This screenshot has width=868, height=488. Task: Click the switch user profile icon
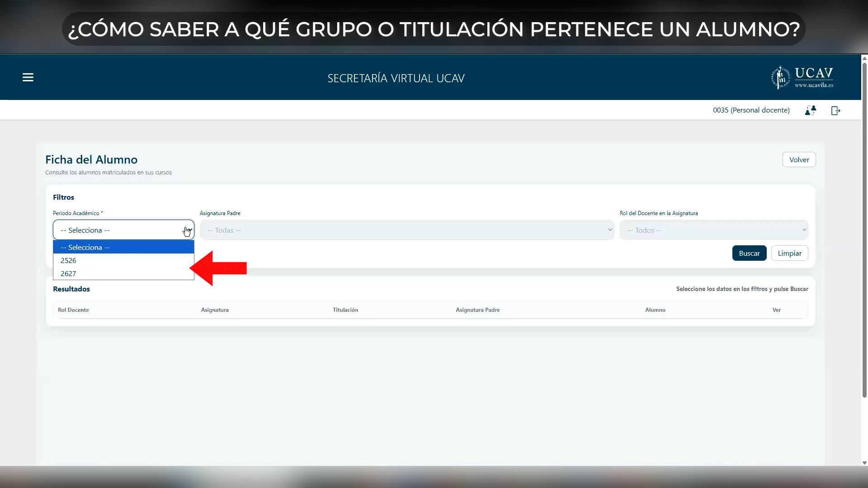(811, 110)
